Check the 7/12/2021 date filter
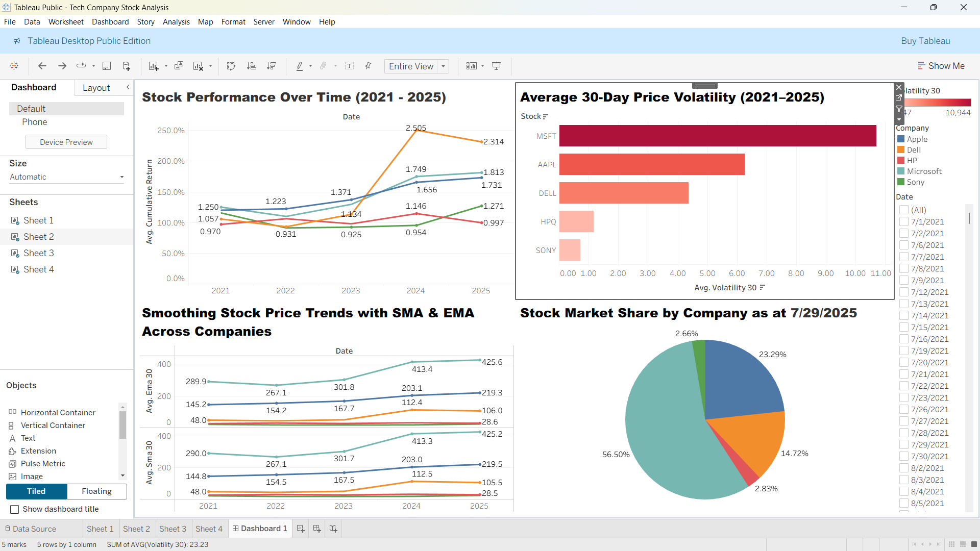The width and height of the screenshot is (980, 551). [904, 292]
